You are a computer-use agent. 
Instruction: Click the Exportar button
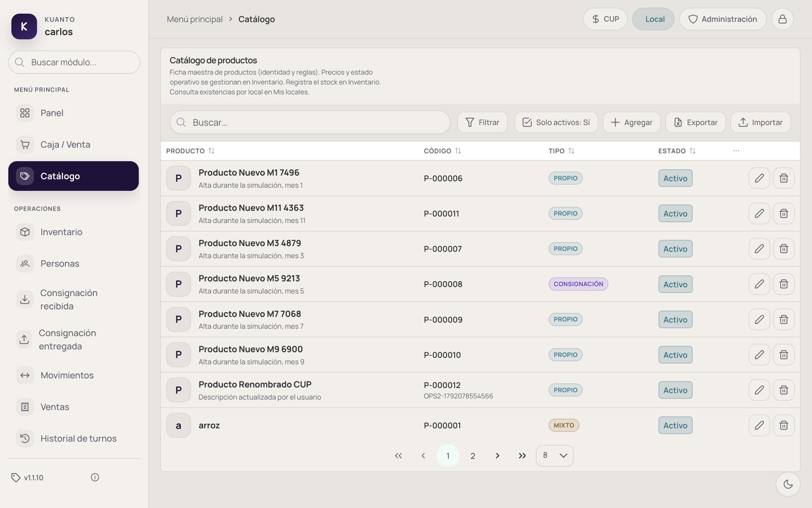695,122
